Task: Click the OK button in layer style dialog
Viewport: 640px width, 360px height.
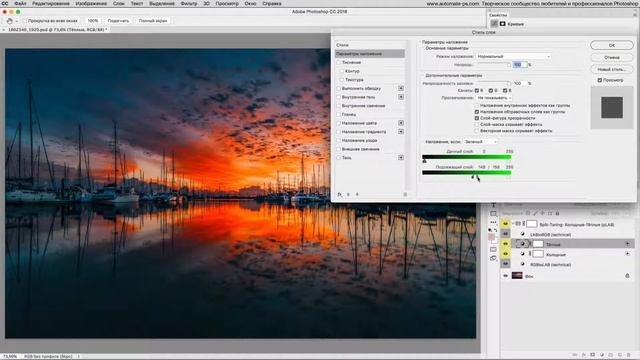Action: click(x=611, y=45)
